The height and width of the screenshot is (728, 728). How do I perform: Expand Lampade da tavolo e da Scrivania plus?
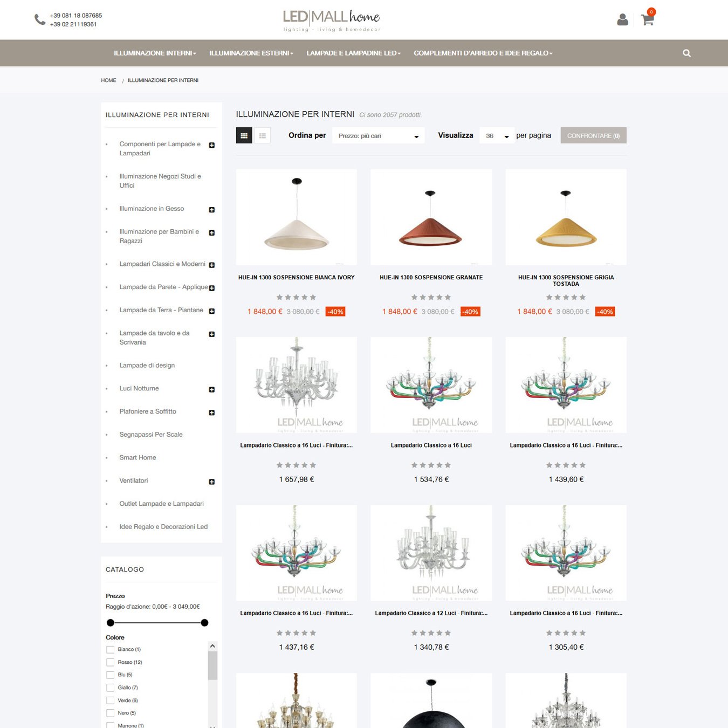tap(212, 334)
